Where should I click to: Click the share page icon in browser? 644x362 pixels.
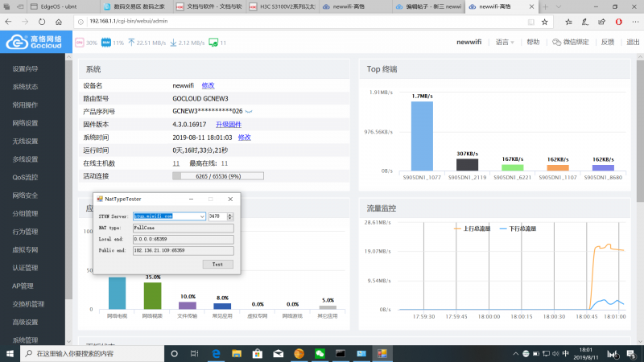(601, 22)
